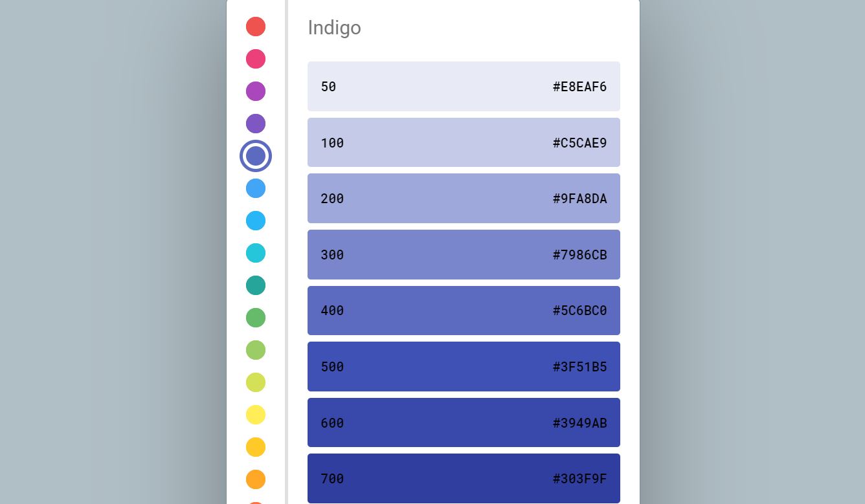Pick the teal color dot
This screenshot has width=865, height=504.
[256, 285]
